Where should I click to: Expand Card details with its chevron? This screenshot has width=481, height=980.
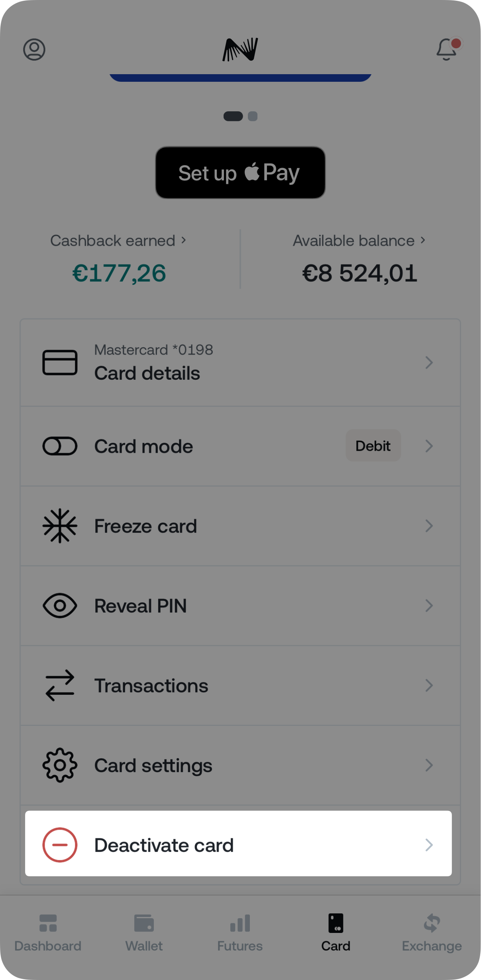(x=429, y=362)
